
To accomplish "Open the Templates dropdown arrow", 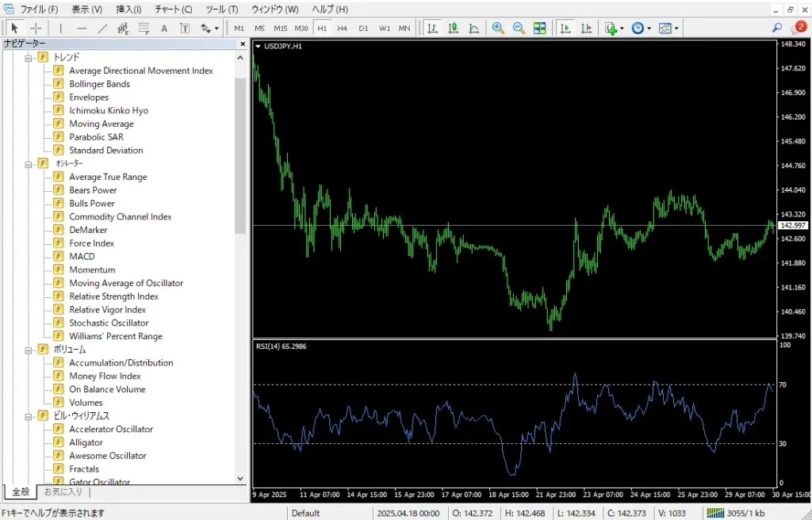I will click(x=676, y=29).
